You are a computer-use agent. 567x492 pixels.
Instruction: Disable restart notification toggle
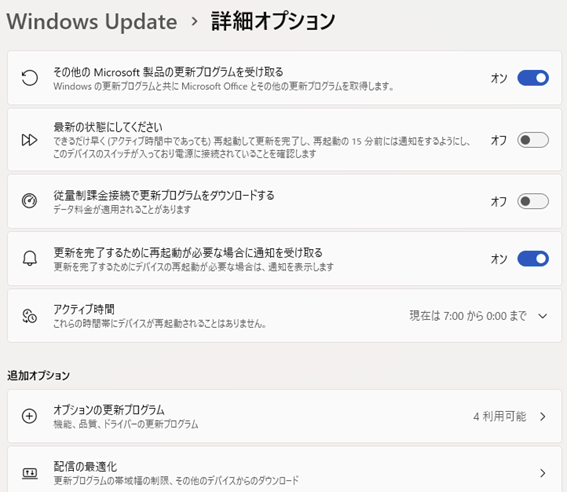pyautogui.click(x=533, y=259)
